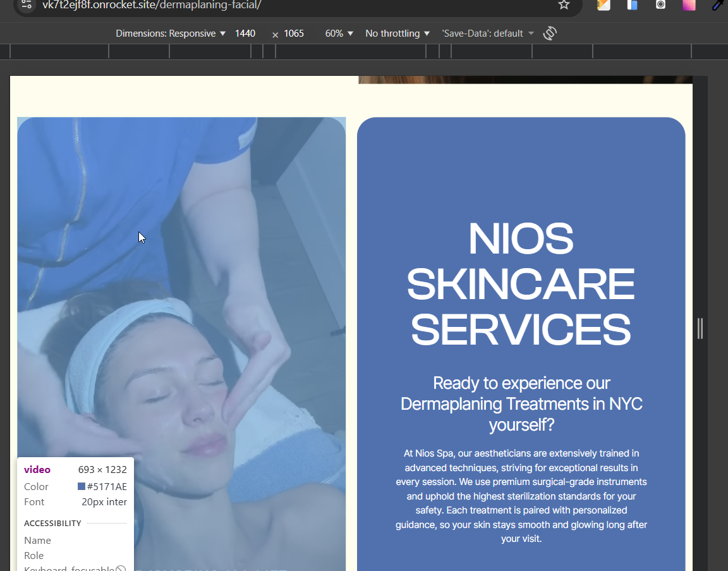Viewport: 728px width, 571px height.
Task: Click the 'video' element label in tooltip
Action: point(37,470)
